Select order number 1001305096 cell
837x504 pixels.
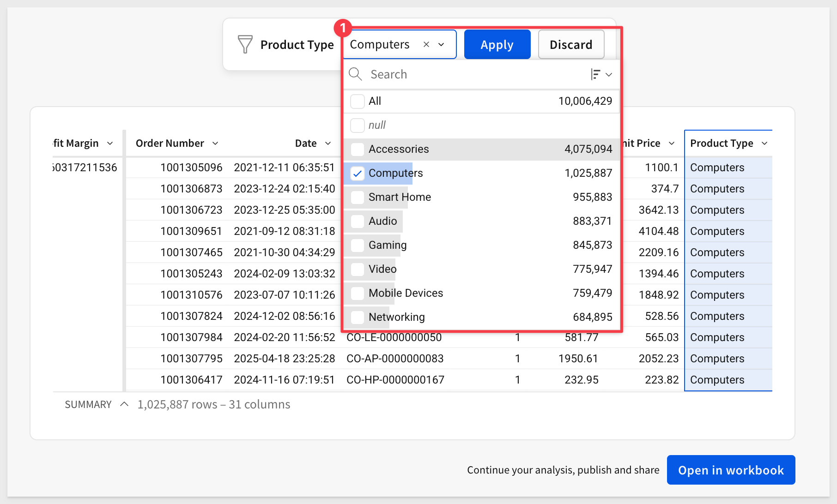tap(191, 168)
